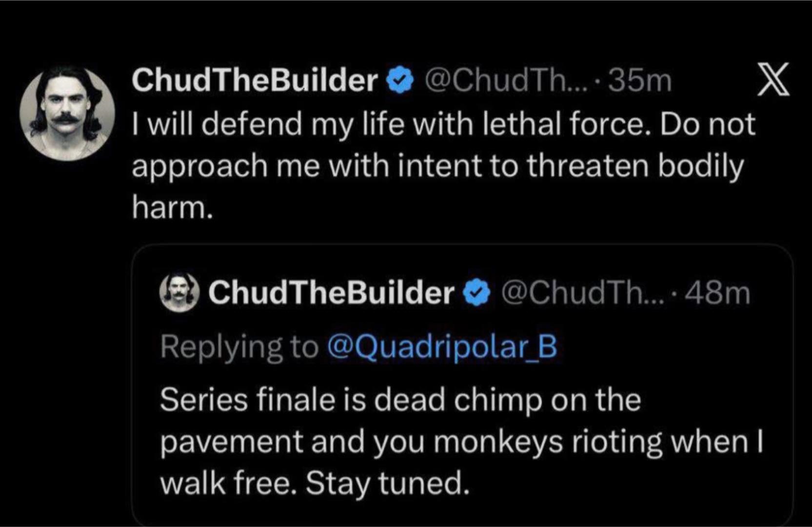Click the 'Replying to' label
Image resolution: width=812 pixels, height=527 pixels.
click(x=238, y=347)
